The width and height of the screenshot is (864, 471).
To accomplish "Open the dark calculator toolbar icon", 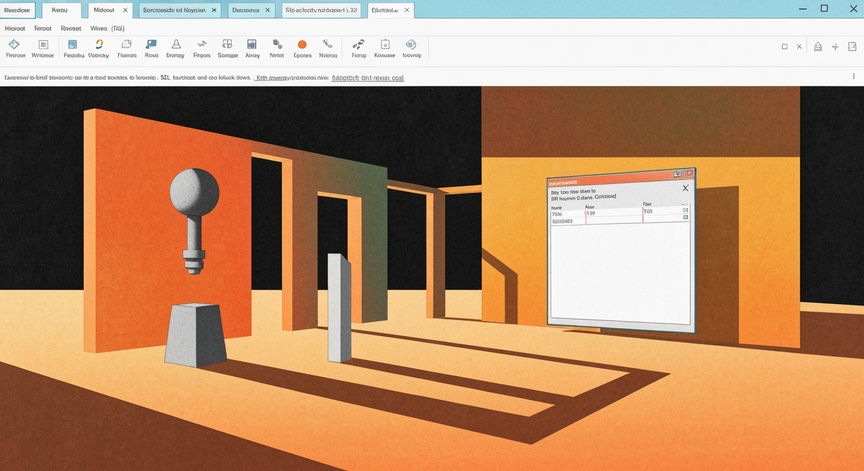I will 252,45.
